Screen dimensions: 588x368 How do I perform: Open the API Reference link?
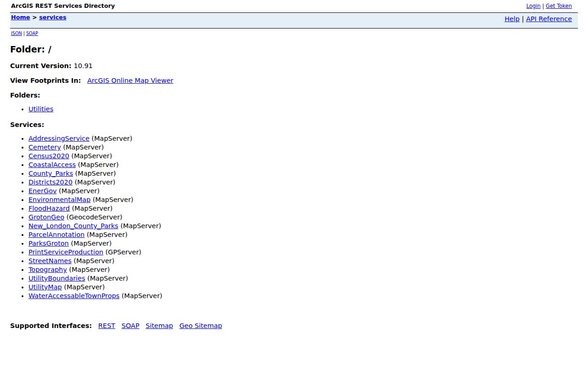tap(549, 19)
